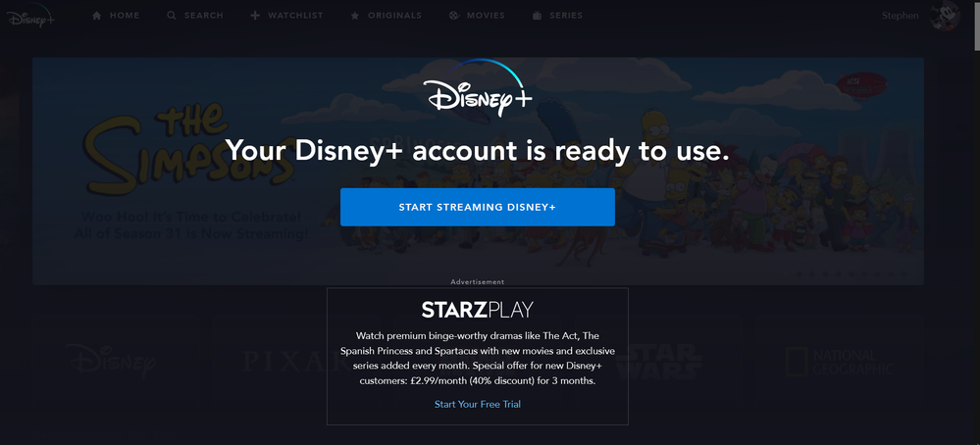
Task: Open the Mickey profile avatar
Action: coord(945,16)
